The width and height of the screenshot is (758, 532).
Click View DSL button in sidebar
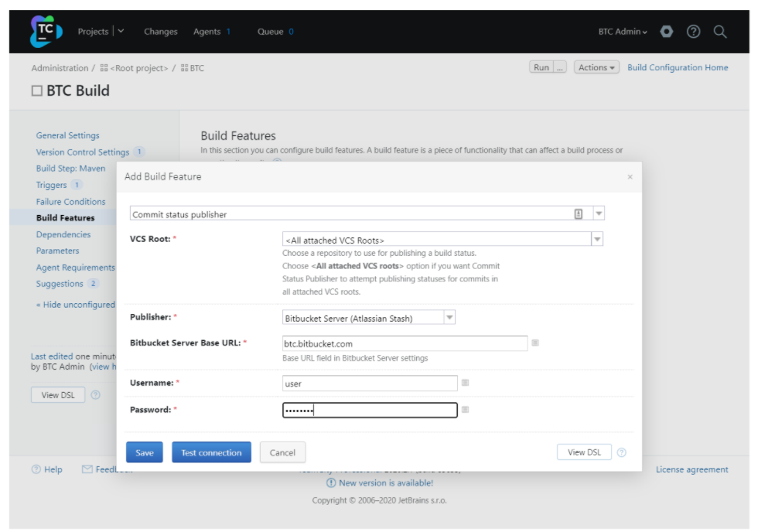(x=58, y=395)
